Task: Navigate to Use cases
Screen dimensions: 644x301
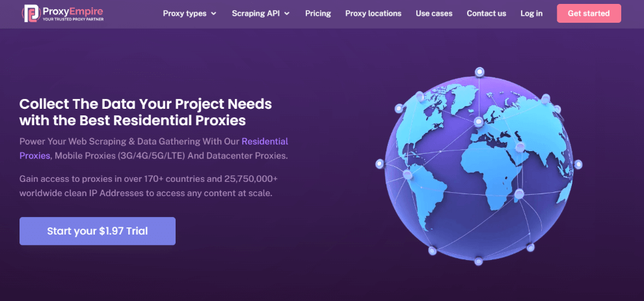Action: point(434,14)
